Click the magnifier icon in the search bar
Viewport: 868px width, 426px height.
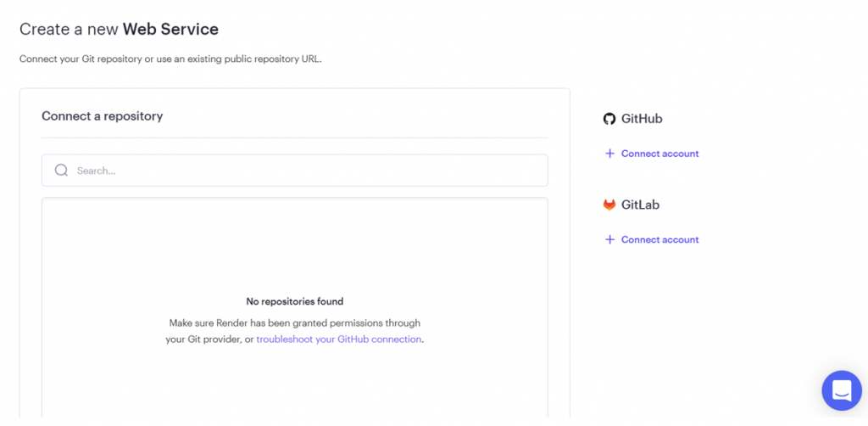click(61, 171)
